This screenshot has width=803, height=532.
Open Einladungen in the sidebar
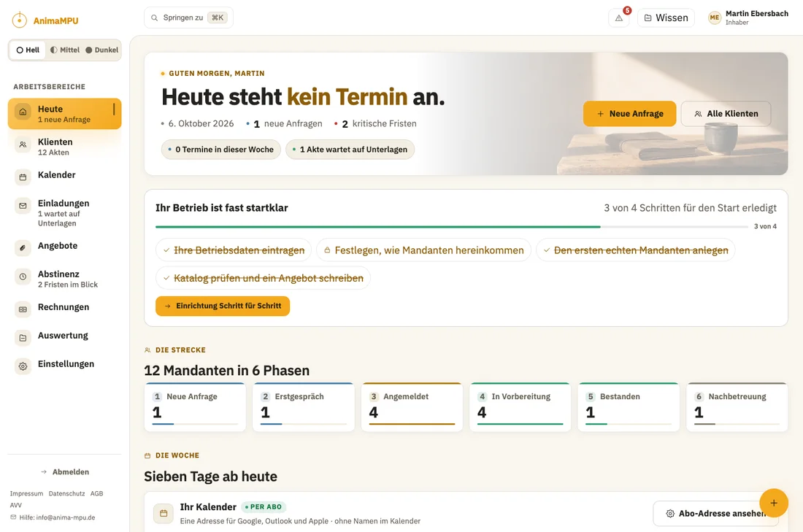[64, 212]
